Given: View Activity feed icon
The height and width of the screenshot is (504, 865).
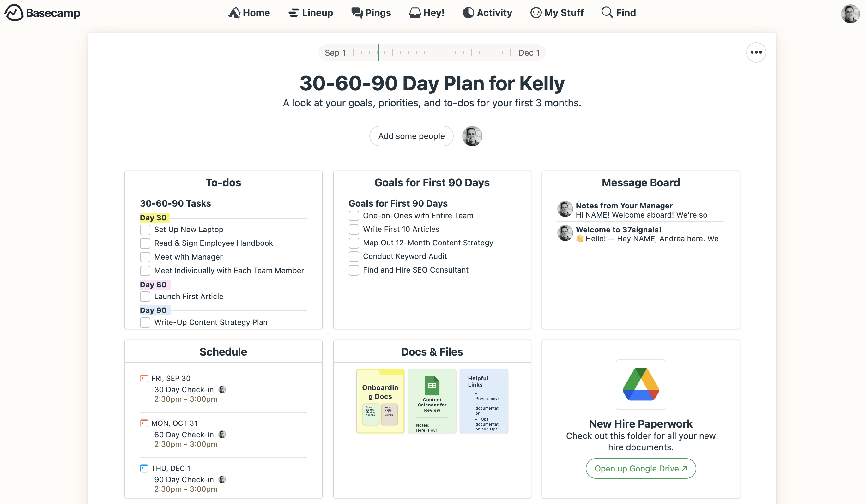Looking at the screenshot, I should click(468, 13).
